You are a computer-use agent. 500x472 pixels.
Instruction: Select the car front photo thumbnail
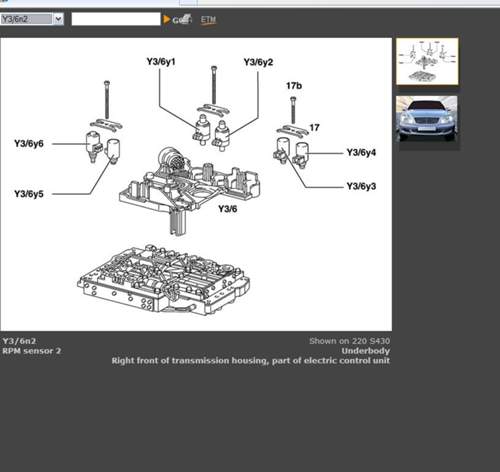tap(427, 119)
